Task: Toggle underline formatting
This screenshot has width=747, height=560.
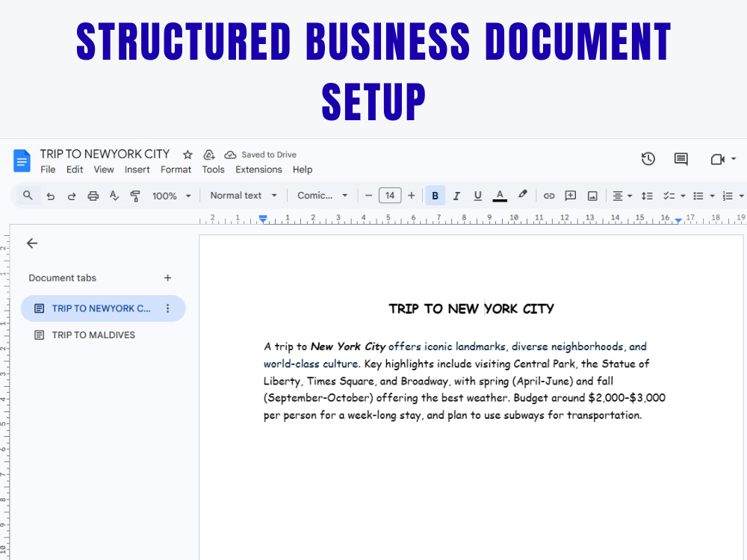Action: point(478,196)
